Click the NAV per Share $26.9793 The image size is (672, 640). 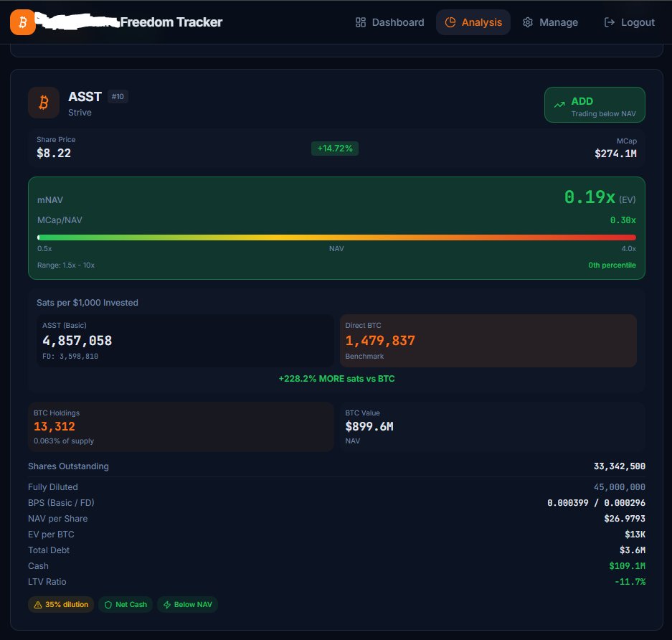(625, 519)
